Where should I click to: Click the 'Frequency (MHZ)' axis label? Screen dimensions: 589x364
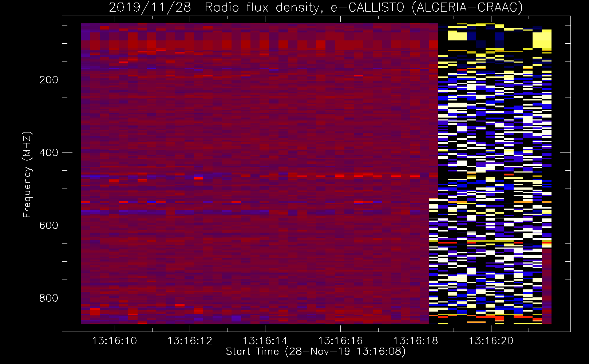27,175
